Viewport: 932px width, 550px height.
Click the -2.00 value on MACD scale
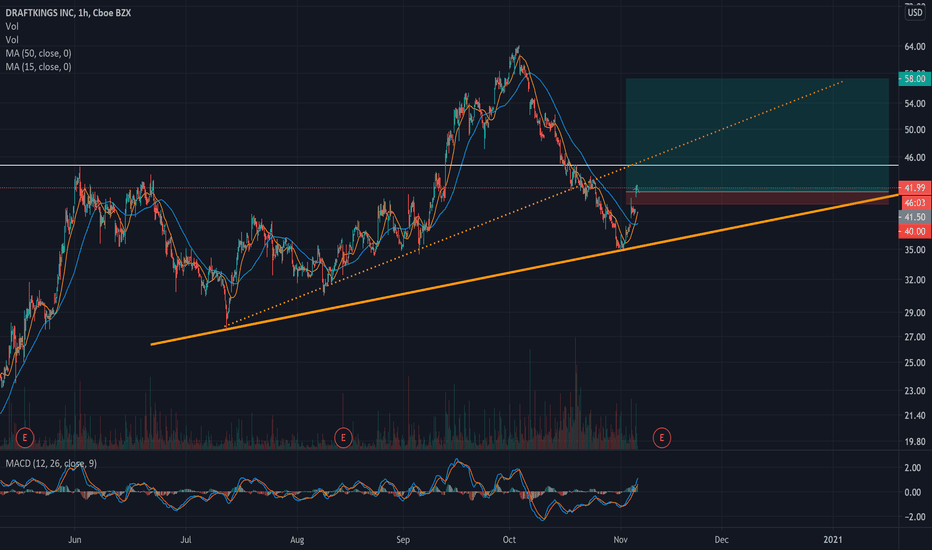tap(911, 517)
